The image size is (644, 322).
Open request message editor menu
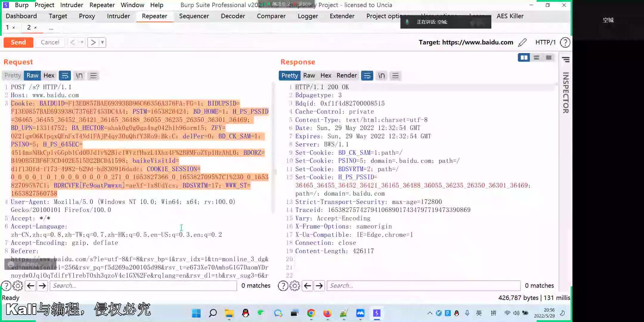click(x=93, y=75)
